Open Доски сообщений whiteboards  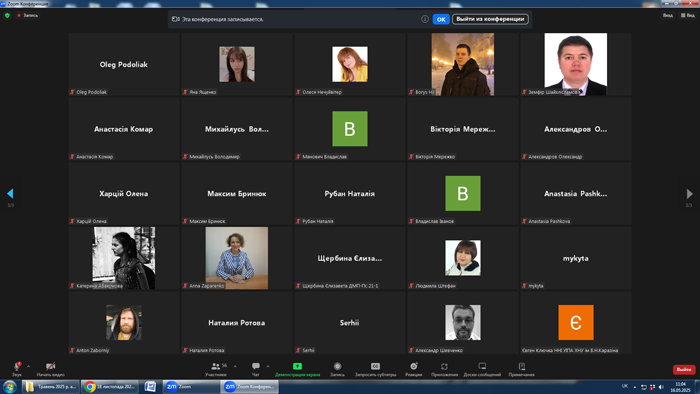click(482, 369)
